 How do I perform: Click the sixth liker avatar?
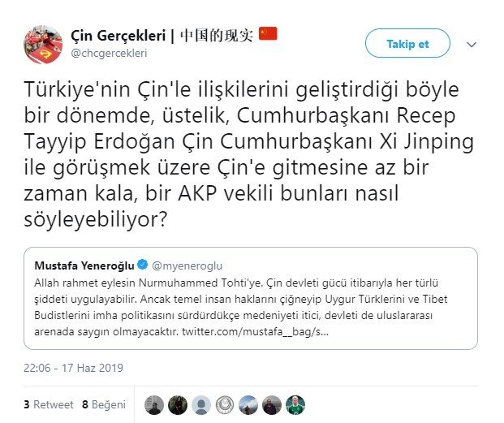point(272,404)
